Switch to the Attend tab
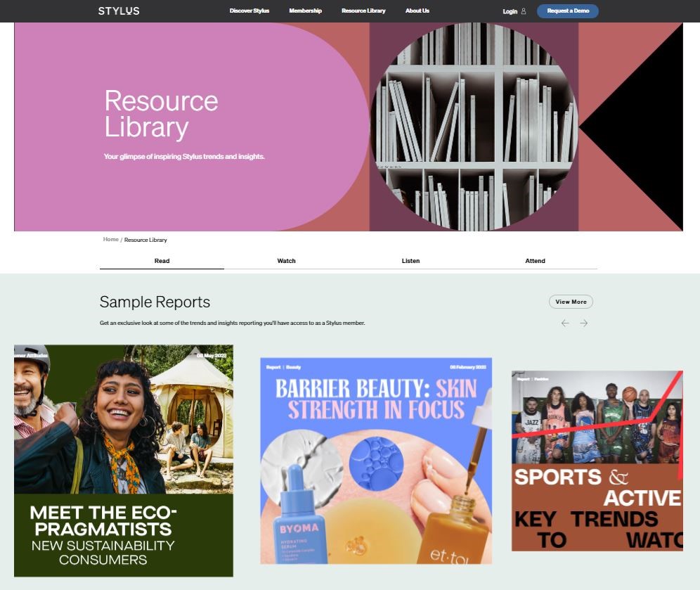Screen dimensions: 700x590 tap(535, 261)
